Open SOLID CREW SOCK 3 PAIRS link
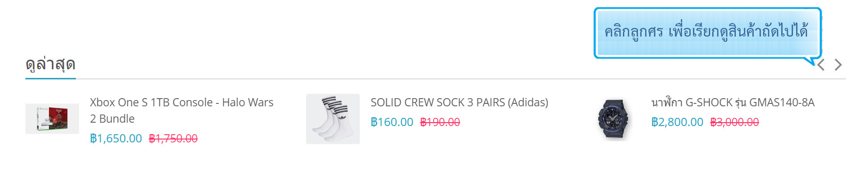The height and width of the screenshot is (178, 868). tap(459, 102)
